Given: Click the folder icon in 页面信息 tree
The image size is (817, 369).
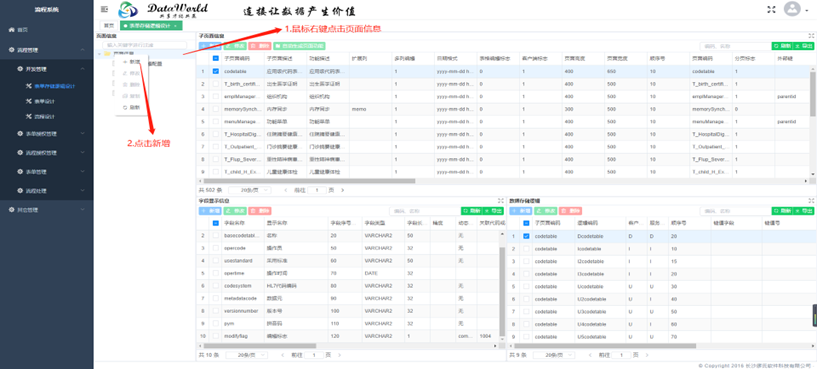Looking at the screenshot, I should [107, 53].
